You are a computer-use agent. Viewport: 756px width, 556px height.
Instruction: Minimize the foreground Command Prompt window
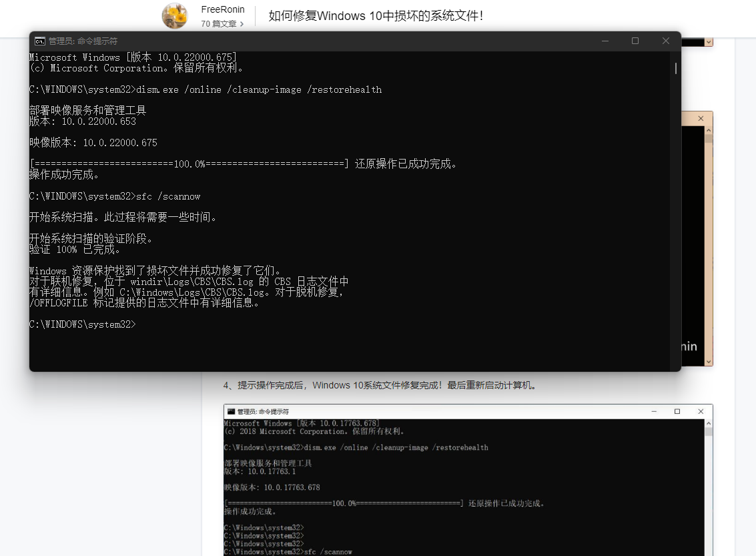pyautogui.click(x=605, y=41)
